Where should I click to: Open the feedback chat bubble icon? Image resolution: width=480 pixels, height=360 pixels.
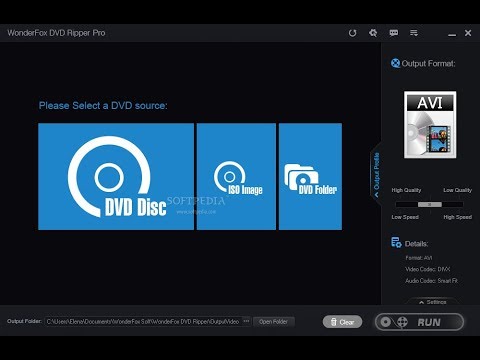pyautogui.click(x=394, y=33)
